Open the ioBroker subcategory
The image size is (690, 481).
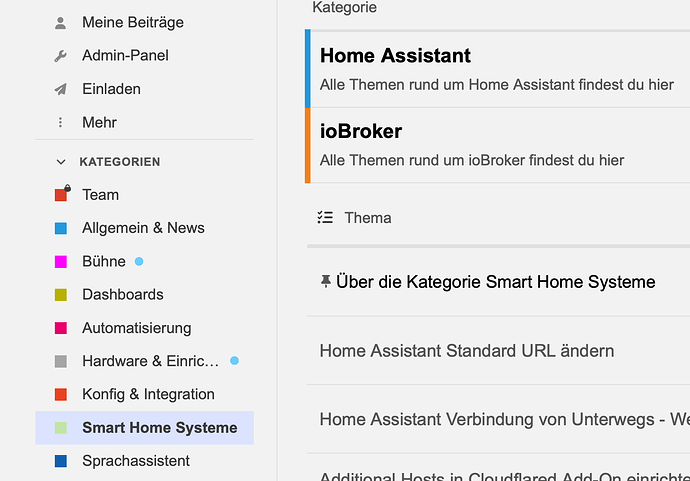pyautogui.click(x=361, y=131)
